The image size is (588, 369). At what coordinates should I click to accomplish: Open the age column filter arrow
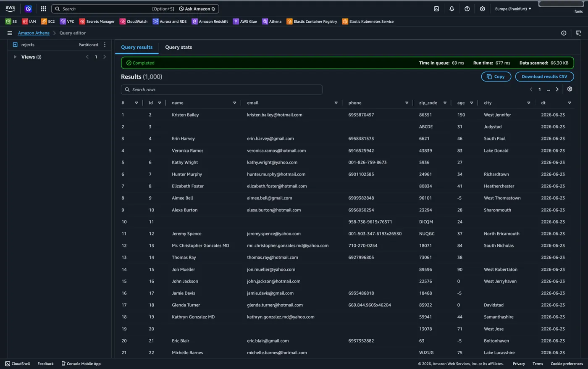tap(471, 103)
